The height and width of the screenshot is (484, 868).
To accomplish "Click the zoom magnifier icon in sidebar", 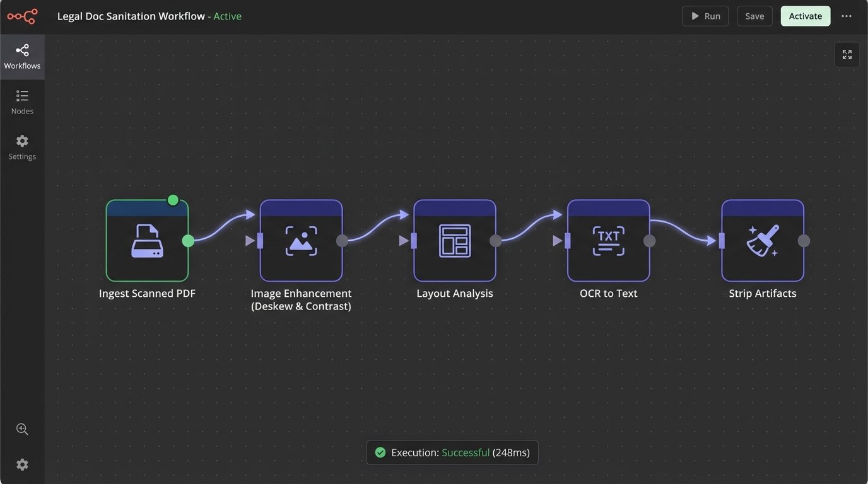I will pyautogui.click(x=22, y=429).
